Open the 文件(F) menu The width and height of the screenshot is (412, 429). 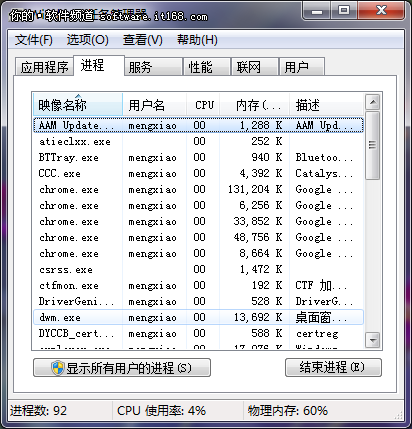tap(34, 40)
